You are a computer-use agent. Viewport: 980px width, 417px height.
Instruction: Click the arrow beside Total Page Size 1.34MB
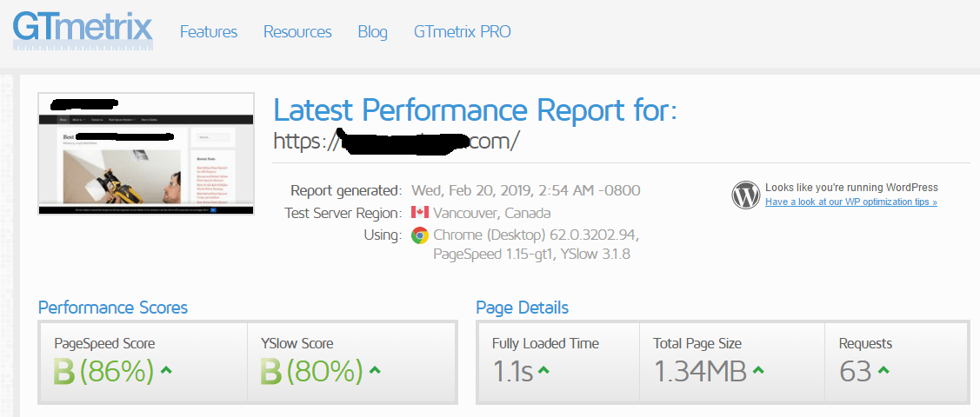(758, 370)
